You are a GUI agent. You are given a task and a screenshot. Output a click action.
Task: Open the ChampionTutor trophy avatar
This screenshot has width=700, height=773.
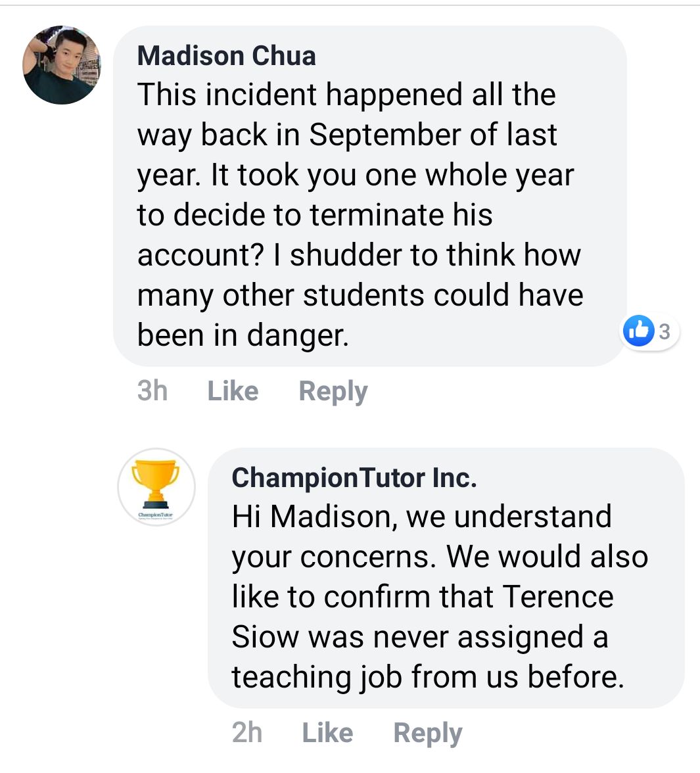pos(156,487)
